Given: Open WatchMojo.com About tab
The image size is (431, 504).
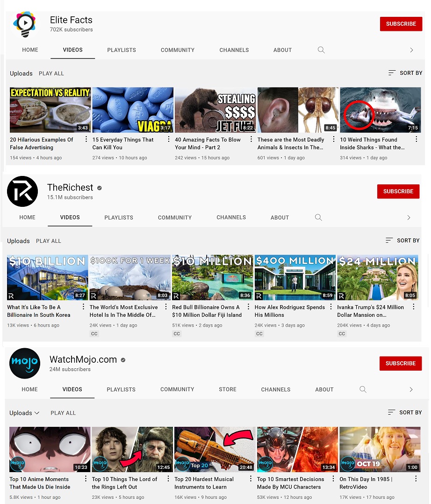Looking at the screenshot, I should click(x=324, y=389).
